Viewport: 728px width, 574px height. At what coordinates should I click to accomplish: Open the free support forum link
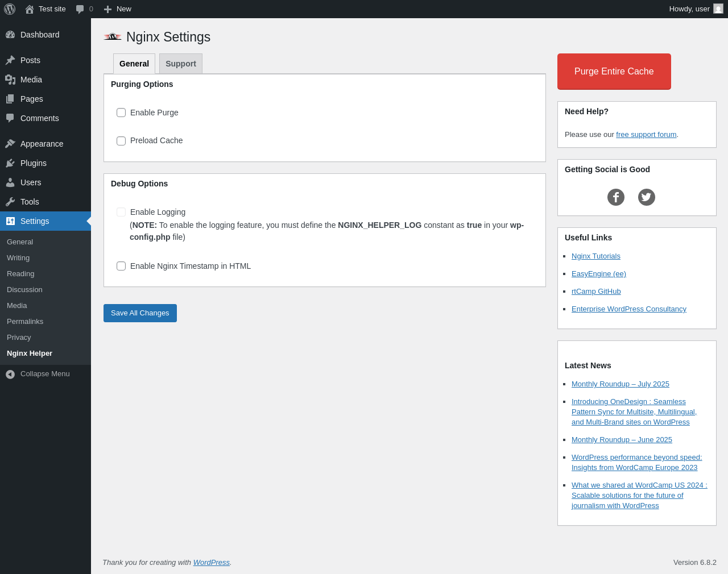coord(646,135)
